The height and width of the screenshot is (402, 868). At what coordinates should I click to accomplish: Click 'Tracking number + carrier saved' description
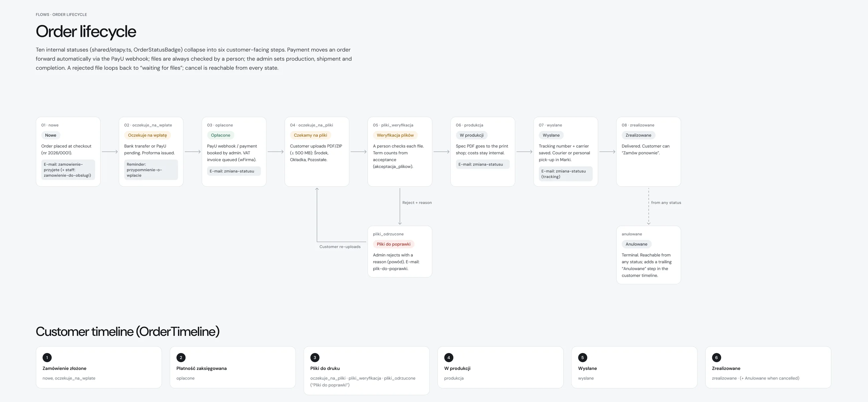(565, 153)
